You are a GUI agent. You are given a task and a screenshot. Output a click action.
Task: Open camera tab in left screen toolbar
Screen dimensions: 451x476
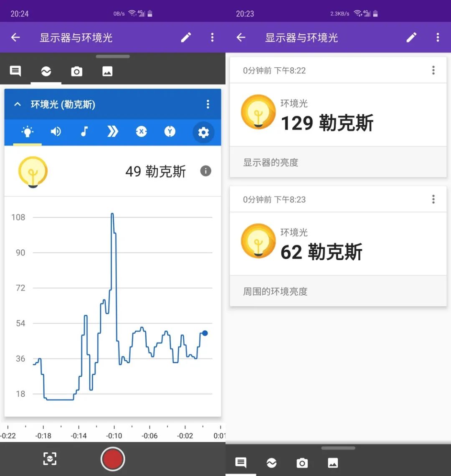[76, 72]
